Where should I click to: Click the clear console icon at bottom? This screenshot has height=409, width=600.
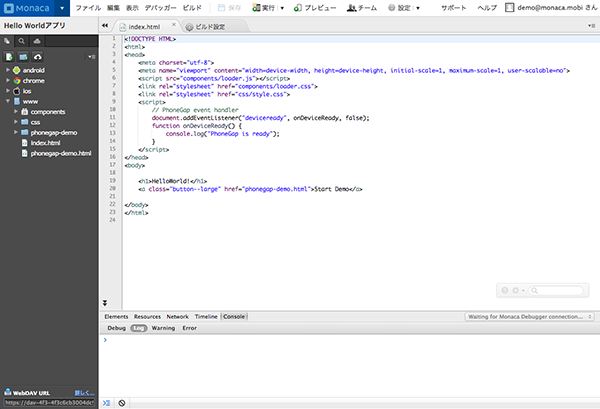coord(121,402)
